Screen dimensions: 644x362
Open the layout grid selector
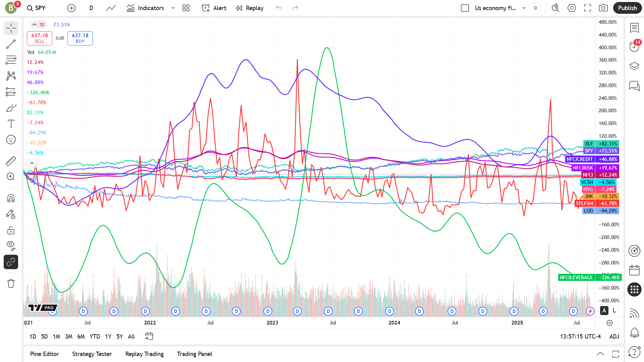click(x=186, y=8)
